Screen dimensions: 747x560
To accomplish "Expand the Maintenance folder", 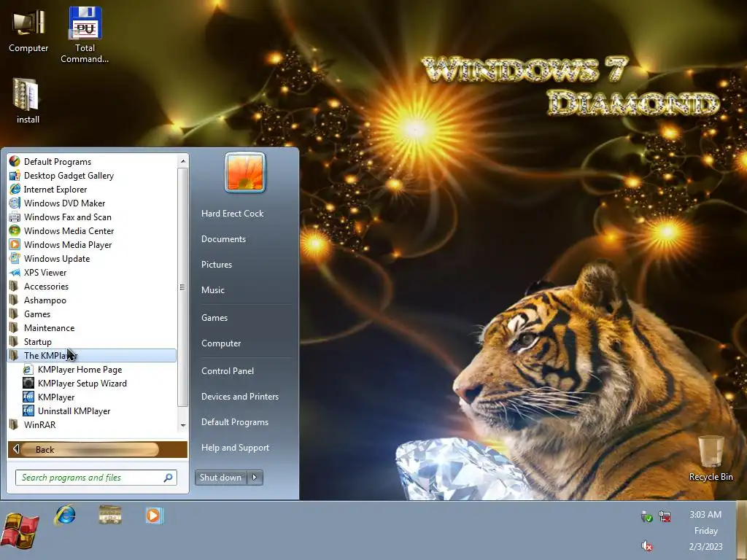I will pos(92,327).
